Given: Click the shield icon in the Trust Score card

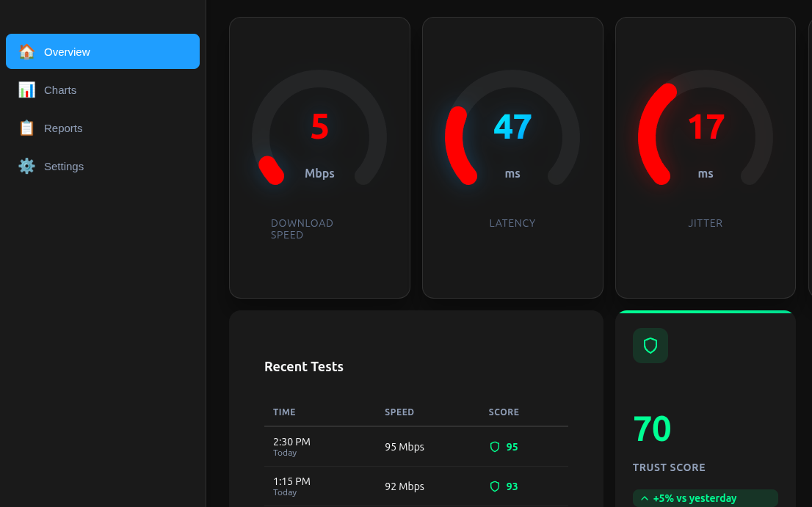Looking at the screenshot, I should (650, 346).
